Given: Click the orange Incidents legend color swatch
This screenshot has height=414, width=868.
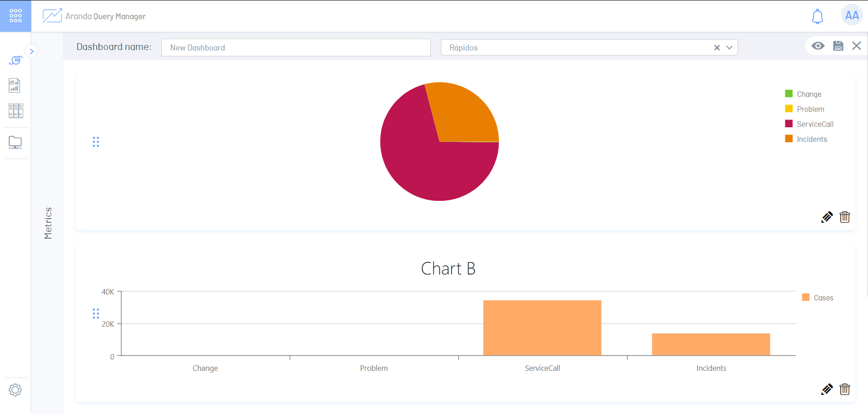Looking at the screenshot, I should click(789, 139).
